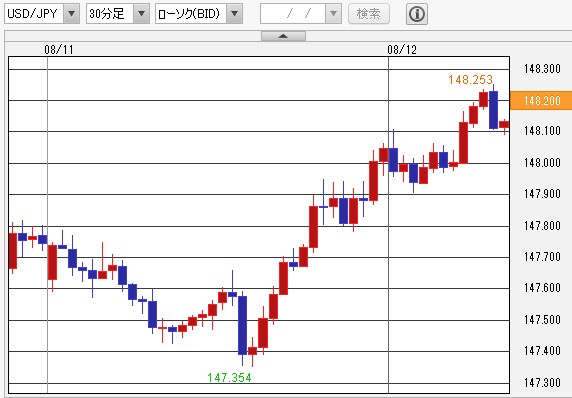Click the 148.000 axis price label
The image size is (572, 398).
tap(542, 163)
